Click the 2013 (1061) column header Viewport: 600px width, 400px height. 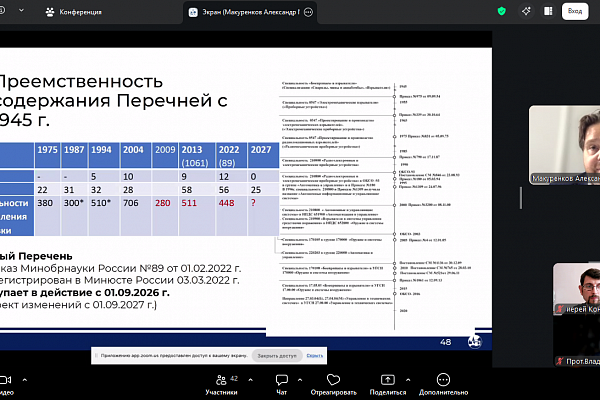197,155
